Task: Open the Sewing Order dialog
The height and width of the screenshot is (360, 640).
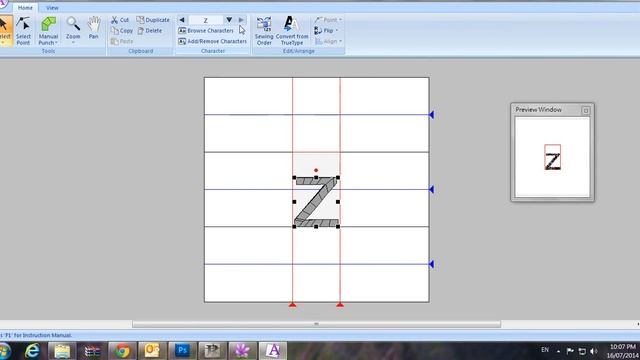Action: [x=264, y=31]
